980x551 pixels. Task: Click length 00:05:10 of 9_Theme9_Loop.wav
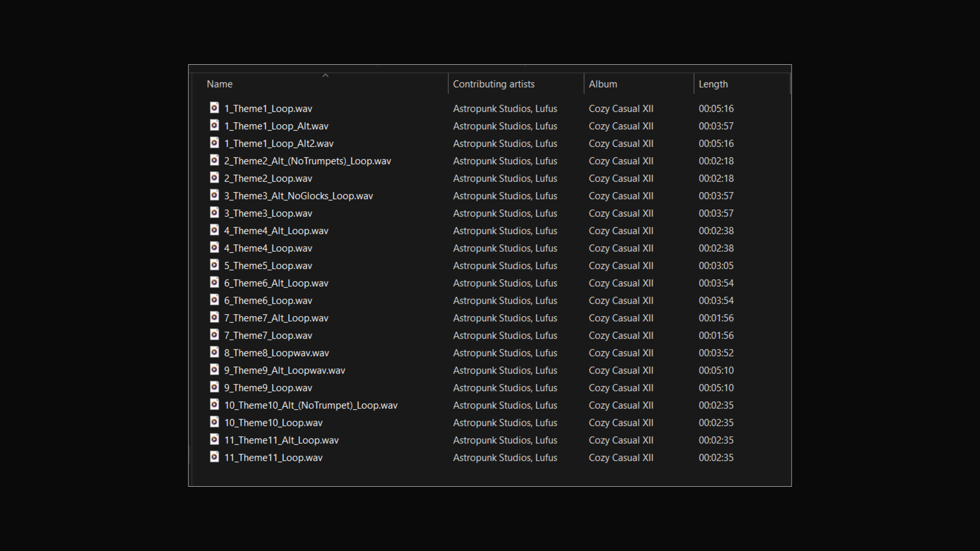(716, 388)
